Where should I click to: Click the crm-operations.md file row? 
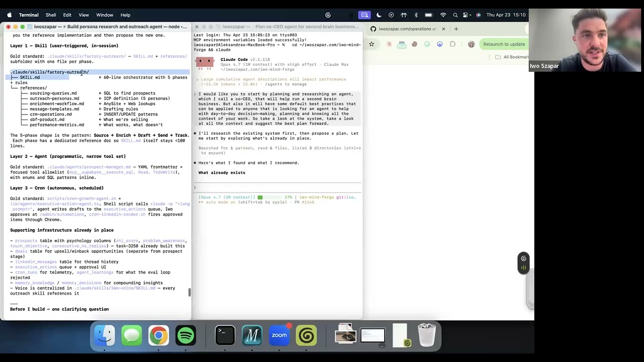pos(50,115)
